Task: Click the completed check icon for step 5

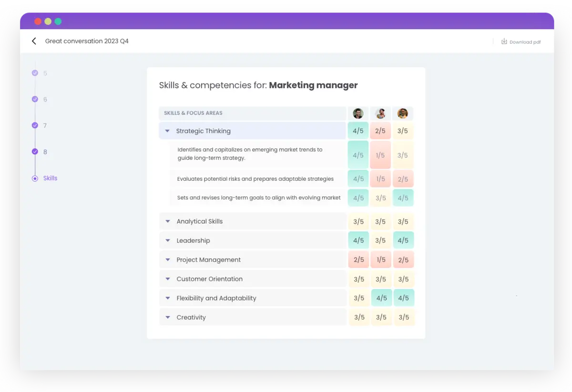Action: click(x=34, y=73)
